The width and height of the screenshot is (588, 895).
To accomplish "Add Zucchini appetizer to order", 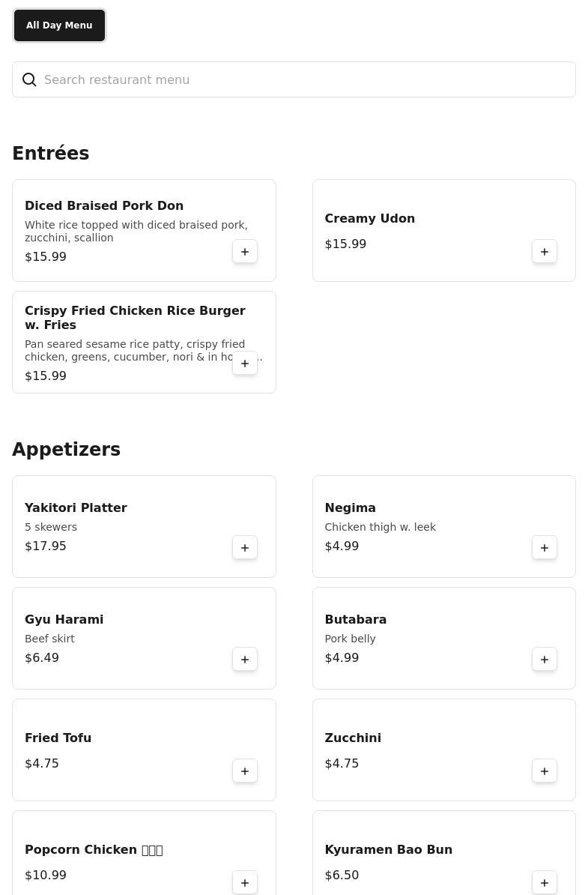I will pos(545,771).
